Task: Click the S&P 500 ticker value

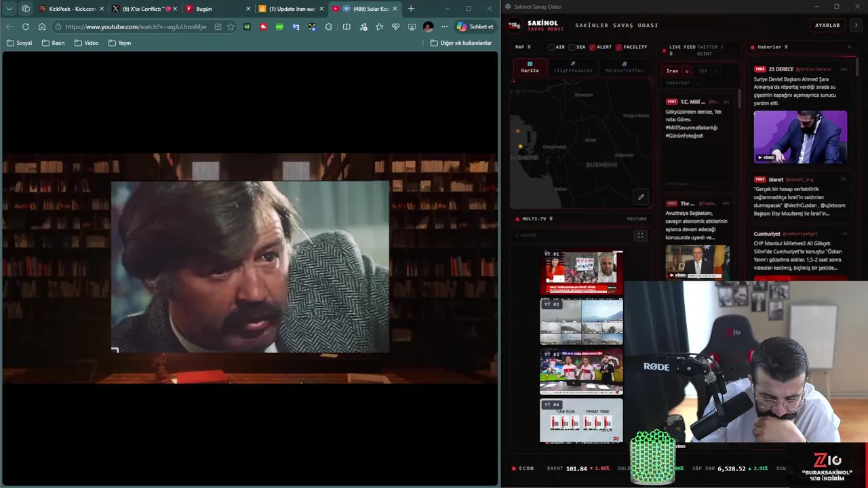Action: click(731, 468)
